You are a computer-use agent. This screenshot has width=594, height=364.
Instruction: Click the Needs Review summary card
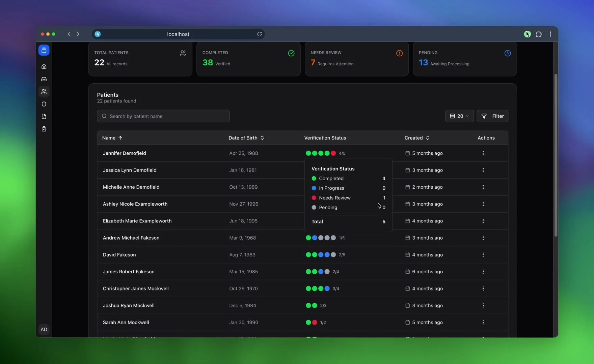click(356, 59)
